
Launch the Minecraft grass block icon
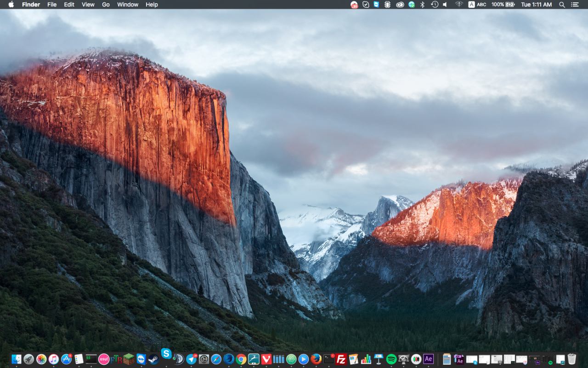129,359
